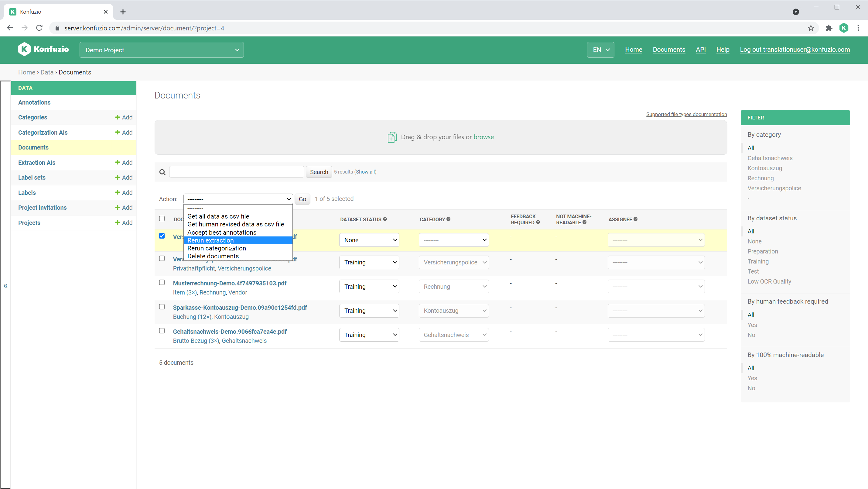Log out translationuser@konfuzio.com
868x489 pixels.
coord(795,50)
